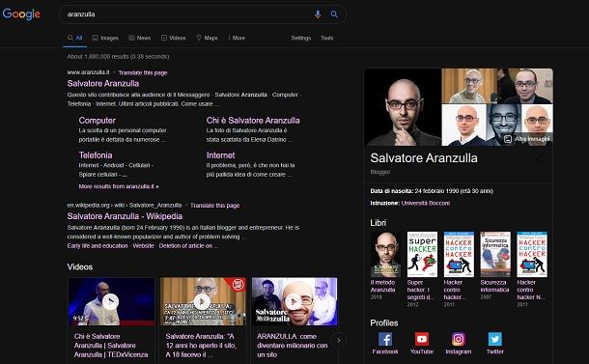Open the large portrait photo in panel
This screenshot has width=589, height=364.
point(403,107)
